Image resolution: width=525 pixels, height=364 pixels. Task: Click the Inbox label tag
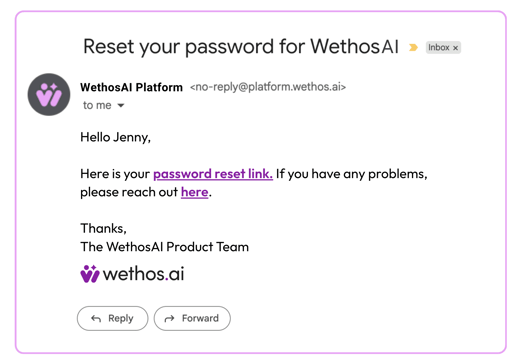443,48
